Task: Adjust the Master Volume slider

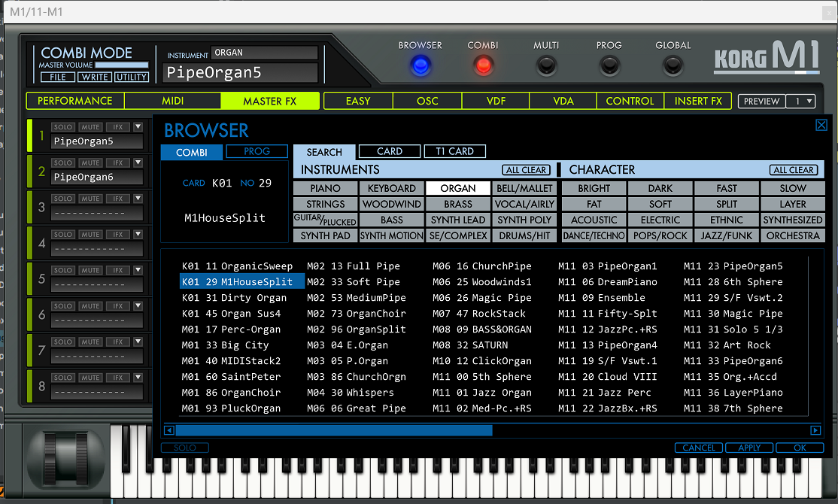Action: (121, 65)
